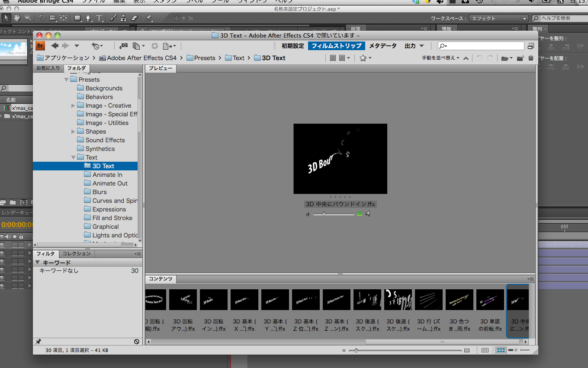The image size is (588, 368).
Task: Select the Unified Camera tool in After Effects
Action: 53,18
